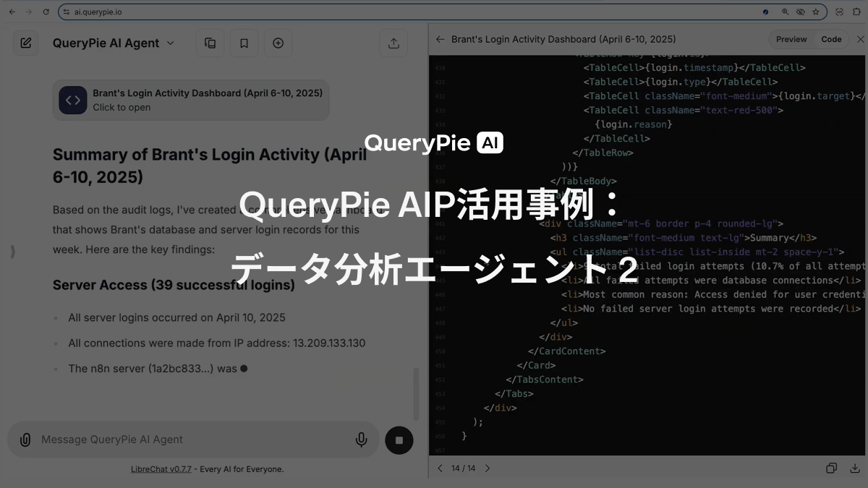Screen dimensions: 868x488
Task: Click code line with "Most common reason: Access denied"
Action: pos(714,294)
